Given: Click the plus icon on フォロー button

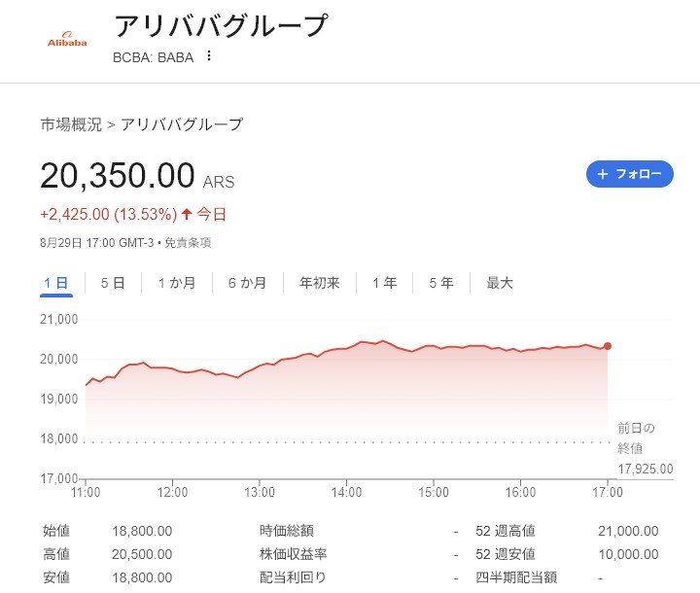Looking at the screenshot, I should click(603, 174).
